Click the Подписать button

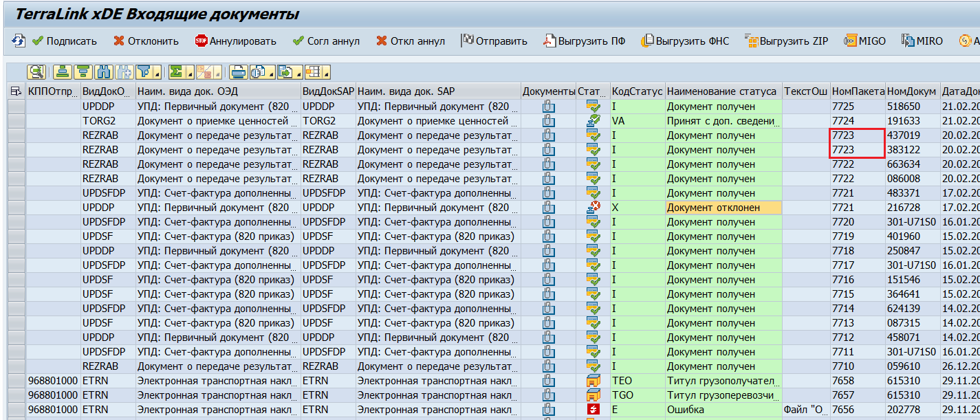tap(65, 41)
